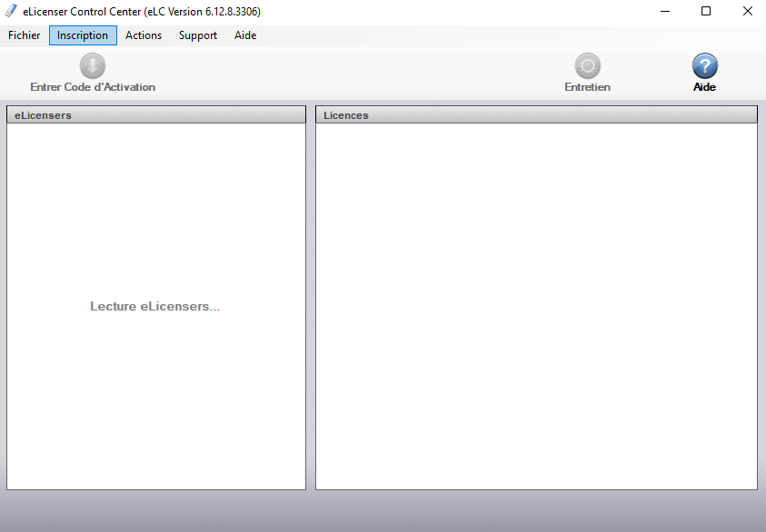
Task: Open the Actions menu
Action: coord(144,35)
